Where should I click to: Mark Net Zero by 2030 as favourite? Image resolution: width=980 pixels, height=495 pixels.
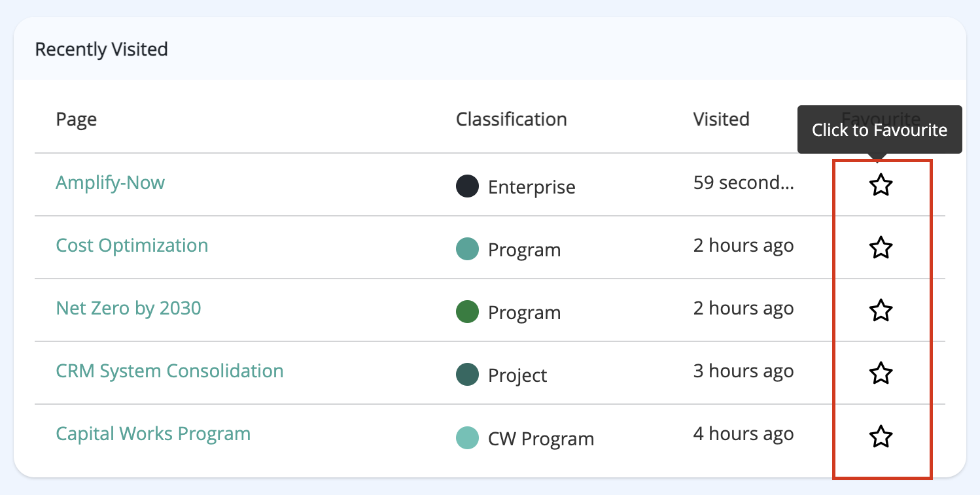pos(881,311)
